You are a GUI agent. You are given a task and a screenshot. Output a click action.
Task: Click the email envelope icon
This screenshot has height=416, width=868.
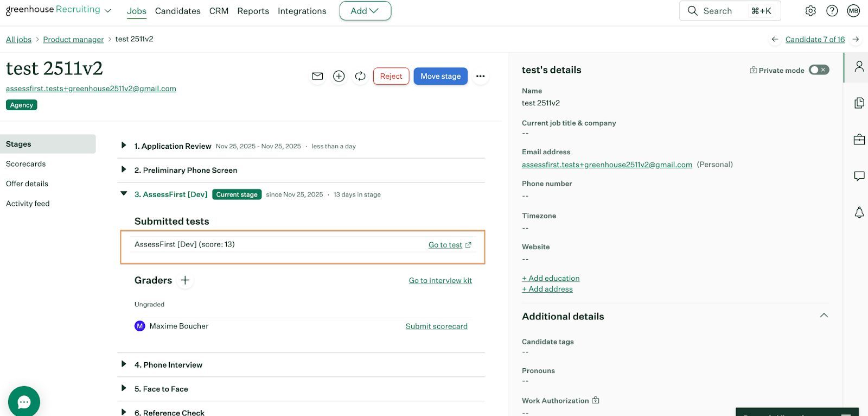317,76
